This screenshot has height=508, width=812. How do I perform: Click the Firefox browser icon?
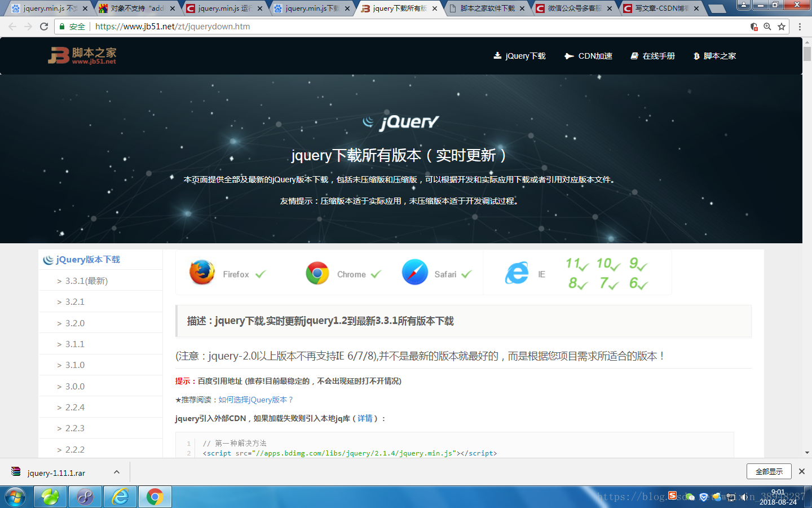[202, 273]
